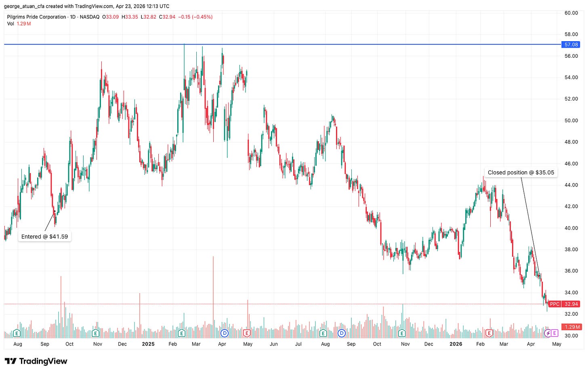This screenshot has width=588, height=373.
Task: Click the earnings icon below November 2025
Action: (x=402, y=333)
